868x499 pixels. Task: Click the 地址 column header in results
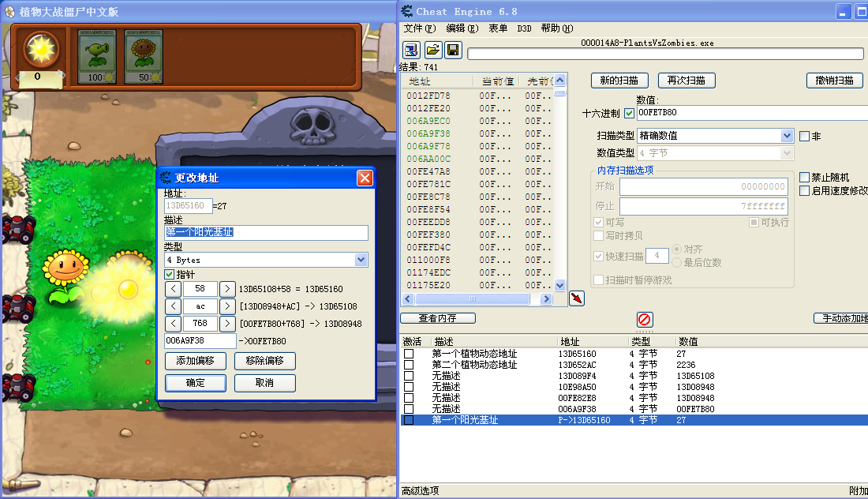437,81
